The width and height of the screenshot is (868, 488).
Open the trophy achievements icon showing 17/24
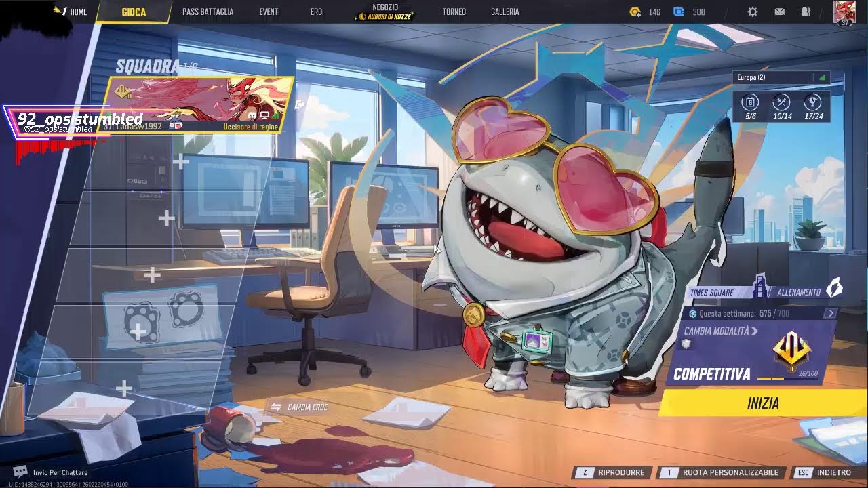pyautogui.click(x=813, y=102)
